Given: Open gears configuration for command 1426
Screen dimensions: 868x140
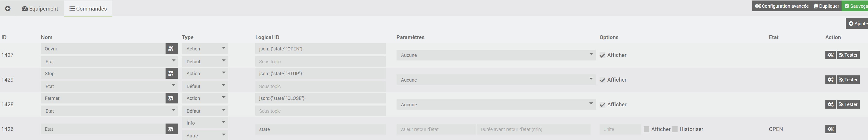Looking at the screenshot, I should point(830,129).
